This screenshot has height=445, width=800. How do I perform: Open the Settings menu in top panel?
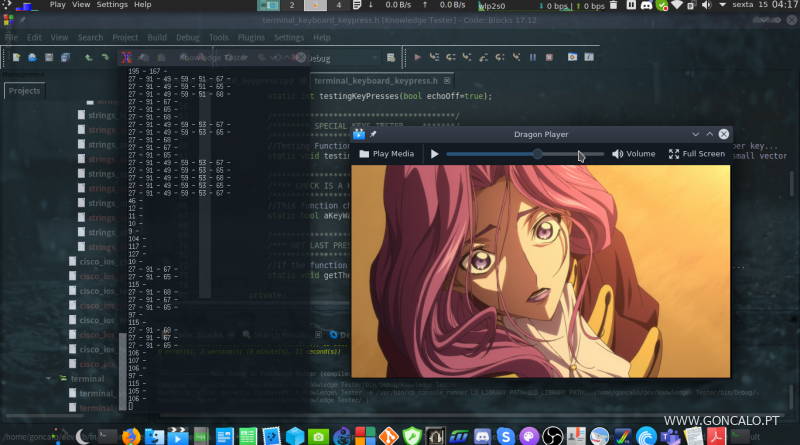[112, 5]
